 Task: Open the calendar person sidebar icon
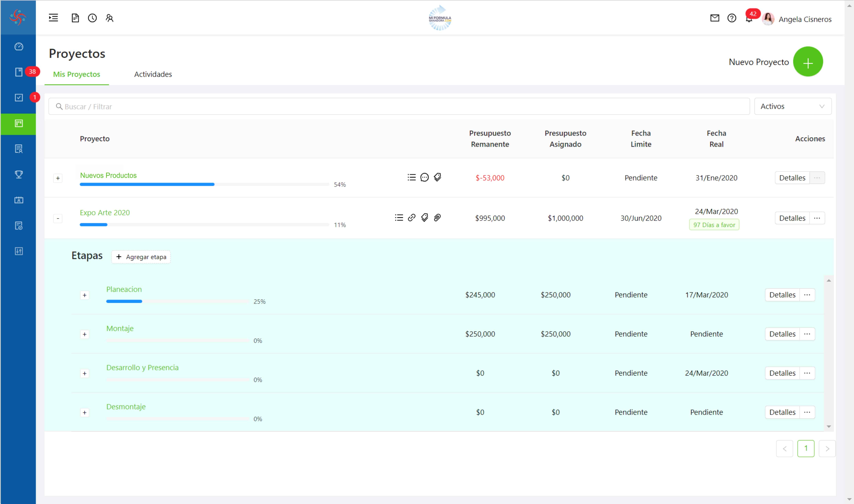19,200
